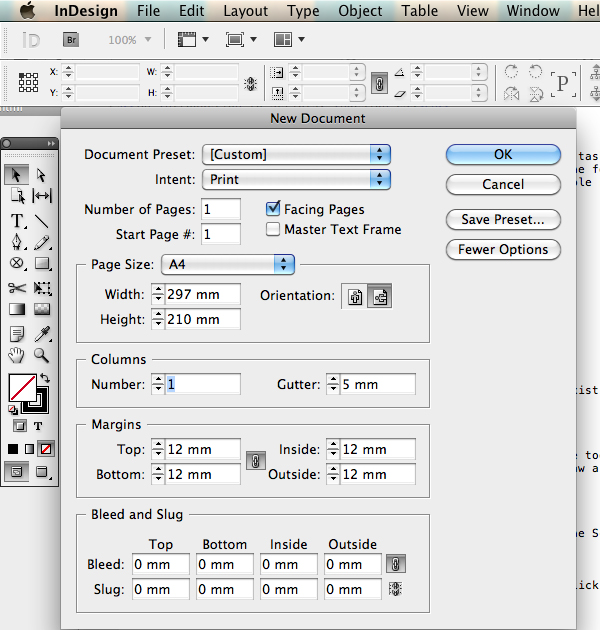600x630 pixels.
Task: Open the Page Size dropdown
Action: click(228, 264)
